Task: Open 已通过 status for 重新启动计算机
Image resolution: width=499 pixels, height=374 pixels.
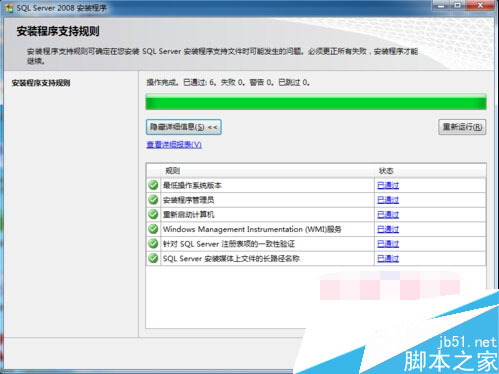Action: [x=388, y=215]
